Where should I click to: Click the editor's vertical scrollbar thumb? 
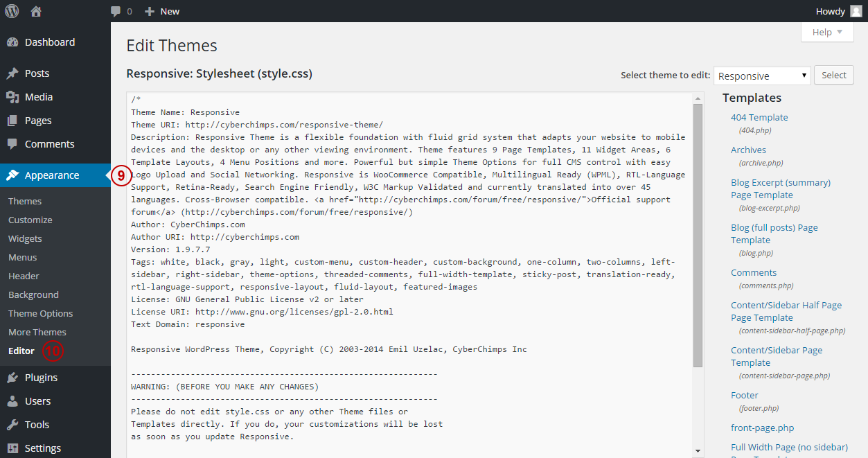tap(698, 236)
